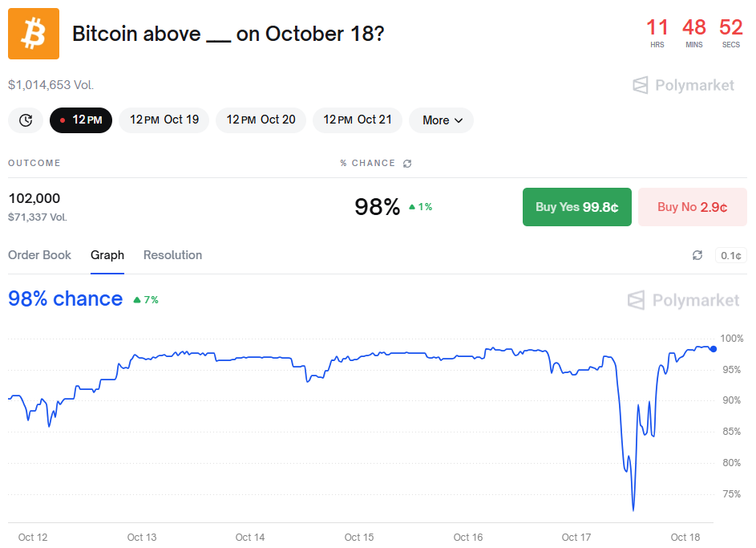Select the Graph tab
This screenshot has height=548, width=756.
(107, 255)
